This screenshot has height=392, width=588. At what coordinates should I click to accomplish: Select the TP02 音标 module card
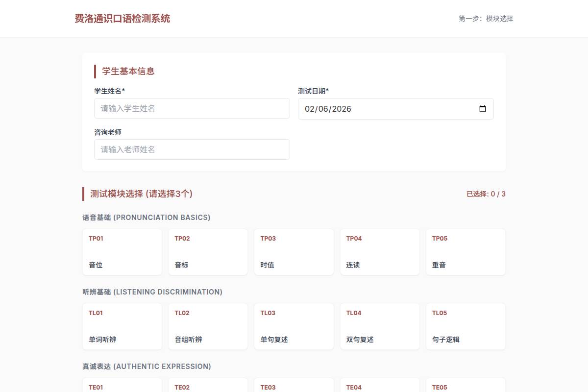pos(208,251)
